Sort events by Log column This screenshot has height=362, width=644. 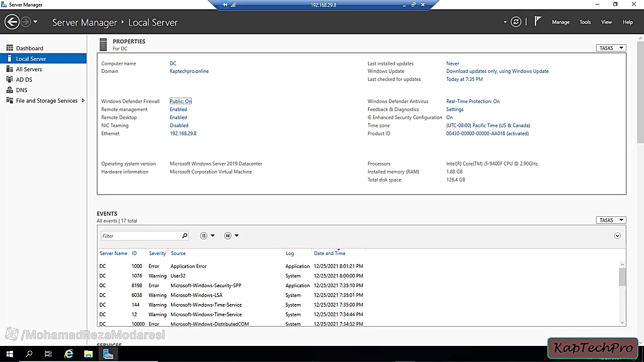tap(290, 253)
